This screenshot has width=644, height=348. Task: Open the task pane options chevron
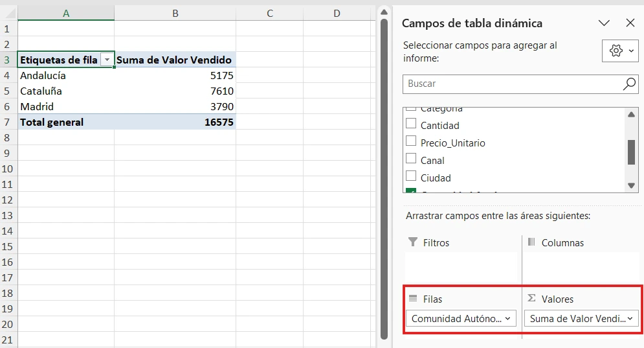604,23
